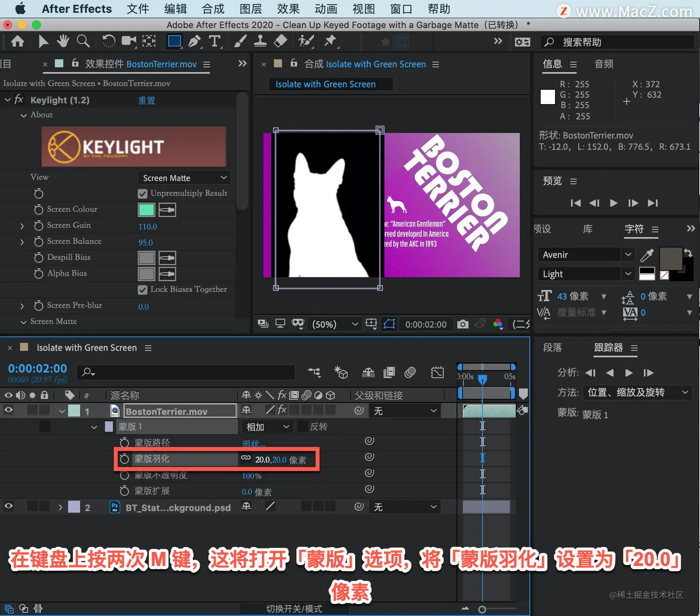Toggle 蒙版羽化 stopwatch
This screenshot has width=700, height=616.
124,459
